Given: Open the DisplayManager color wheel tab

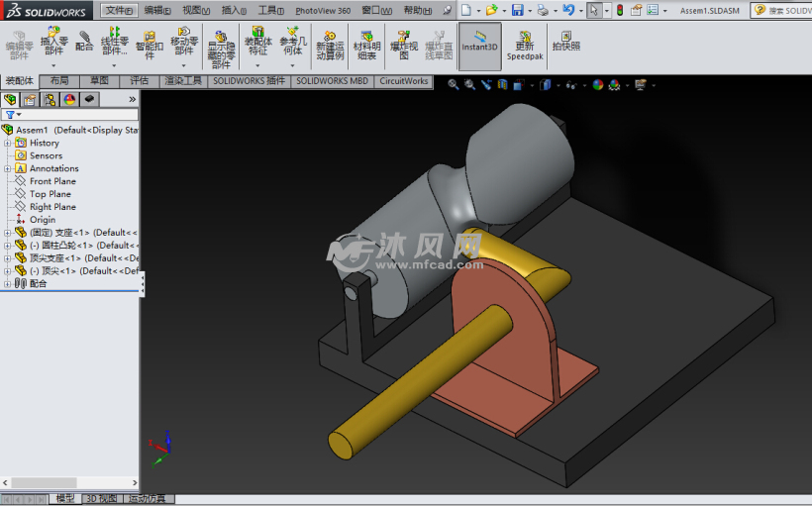Looking at the screenshot, I should click(x=69, y=99).
